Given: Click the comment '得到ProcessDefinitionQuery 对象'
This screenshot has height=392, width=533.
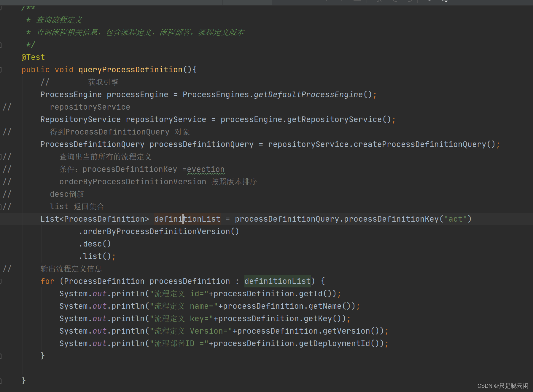Looking at the screenshot, I should pyautogui.click(x=120, y=132).
